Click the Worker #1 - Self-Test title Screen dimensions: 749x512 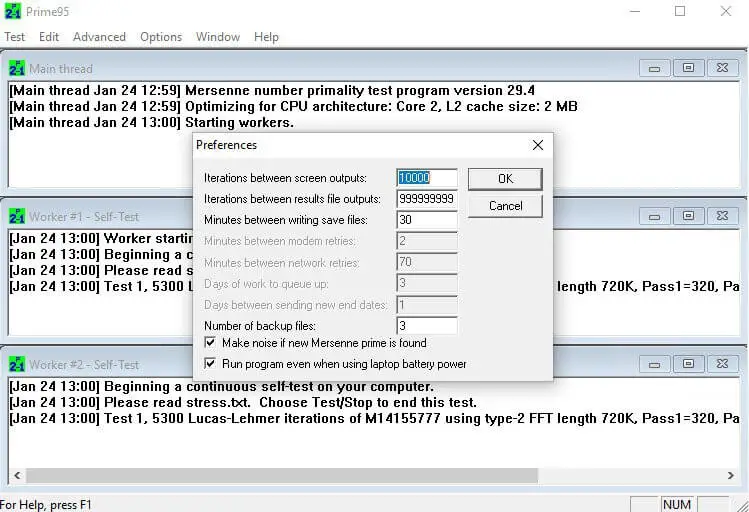[x=84, y=217]
